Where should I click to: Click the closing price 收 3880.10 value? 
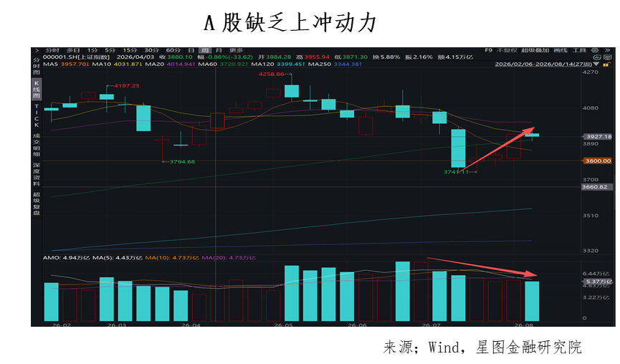(176, 57)
